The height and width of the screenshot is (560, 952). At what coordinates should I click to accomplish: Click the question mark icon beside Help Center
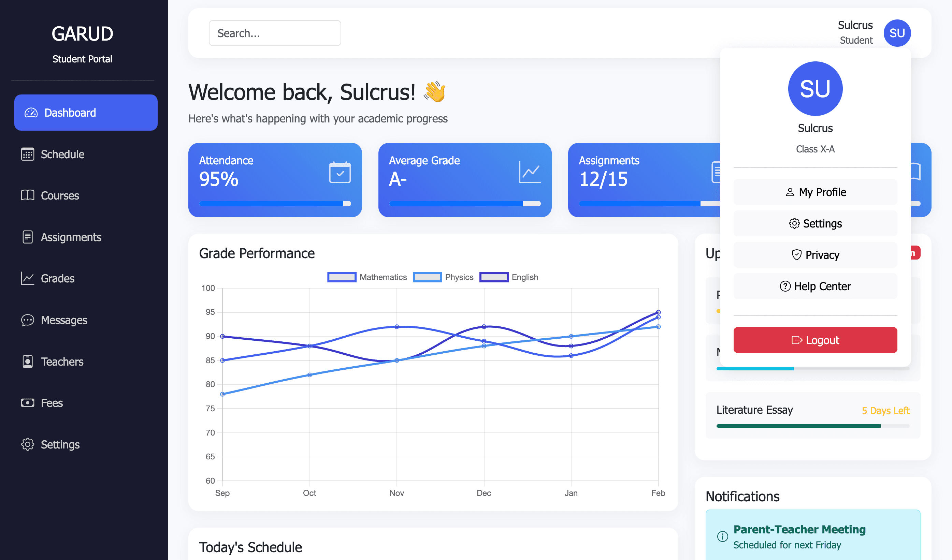click(x=785, y=286)
